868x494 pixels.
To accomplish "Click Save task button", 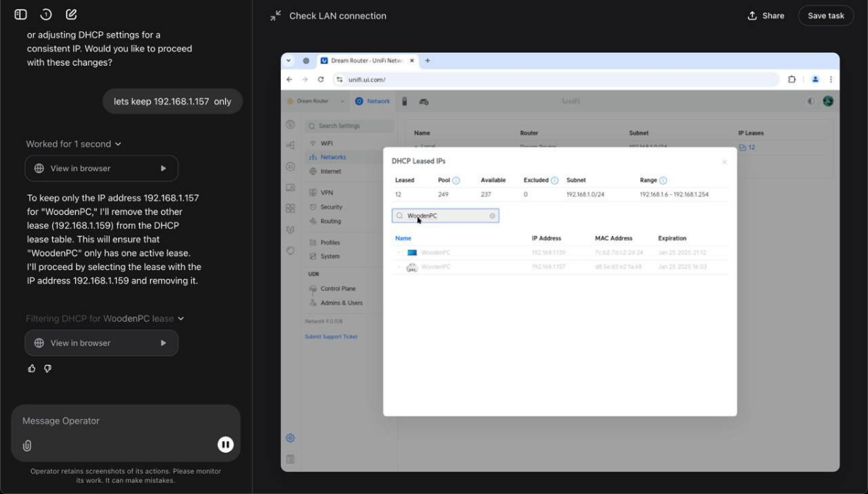I will 825,15.
